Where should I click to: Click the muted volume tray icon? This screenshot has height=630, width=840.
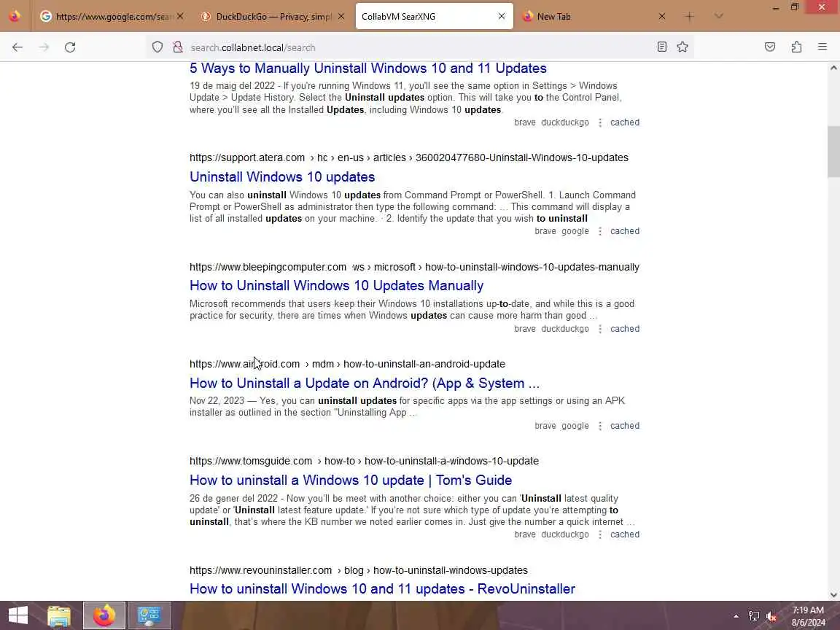[x=771, y=617]
